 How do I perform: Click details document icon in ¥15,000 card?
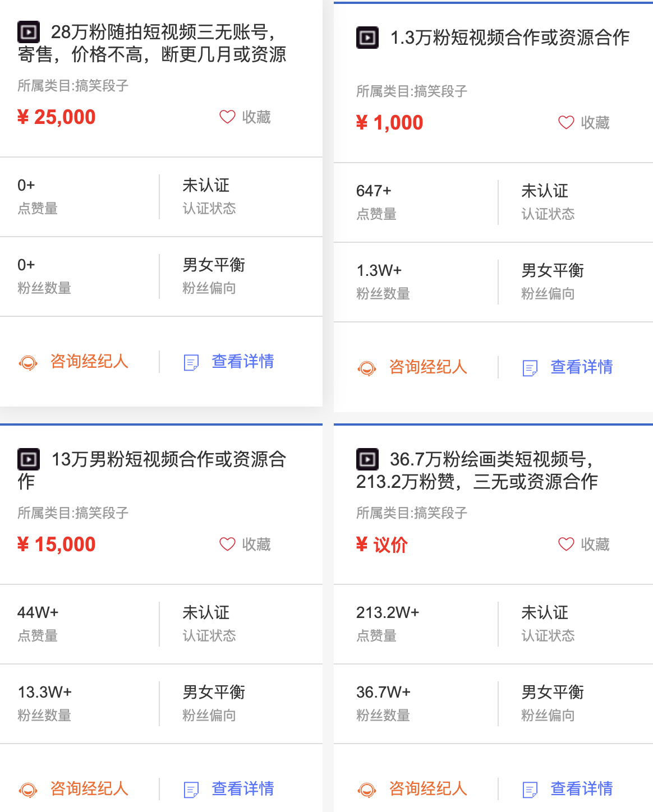(x=191, y=790)
